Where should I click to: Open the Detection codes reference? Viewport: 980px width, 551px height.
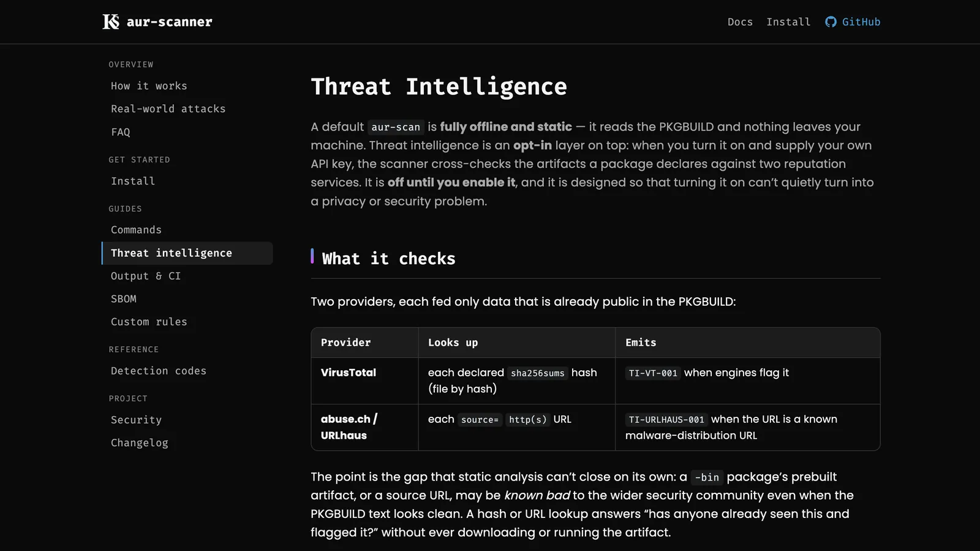pyautogui.click(x=159, y=371)
